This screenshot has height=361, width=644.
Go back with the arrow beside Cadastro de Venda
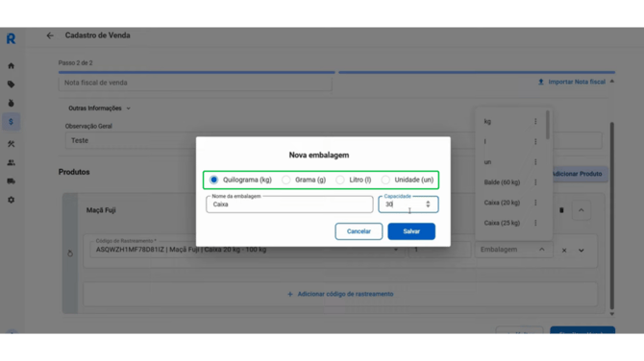click(x=50, y=36)
